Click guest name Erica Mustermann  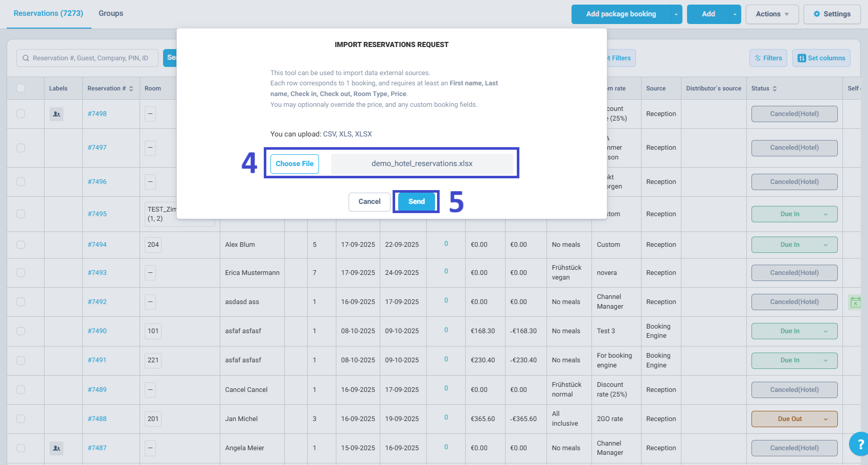pos(253,273)
